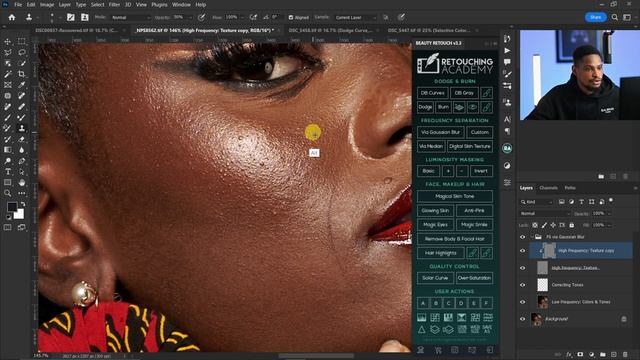Image resolution: width=640 pixels, height=360 pixels.
Task: Go to Photoshop Home screen
Action: pos(12,18)
